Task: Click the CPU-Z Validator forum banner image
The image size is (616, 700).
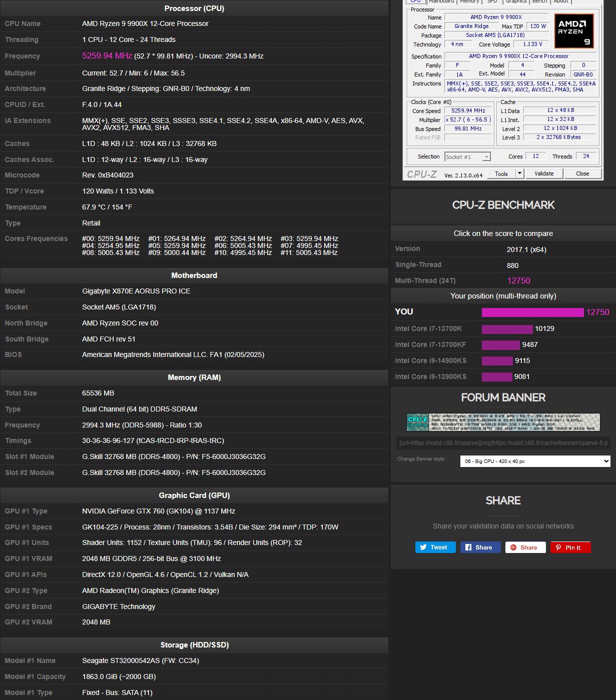Action: point(503,422)
